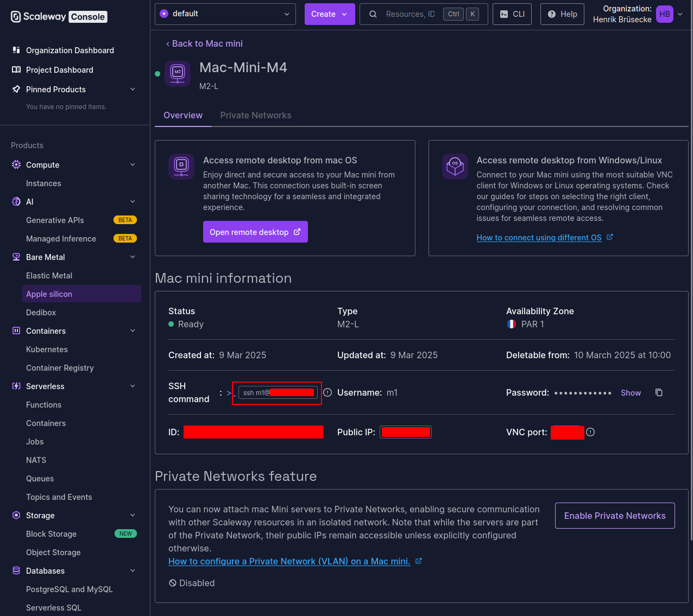The width and height of the screenshot is (693, 616).
Task: Click the Windows/Linux OS card icon
Action: pyautogui.click(x=455, y=166)
